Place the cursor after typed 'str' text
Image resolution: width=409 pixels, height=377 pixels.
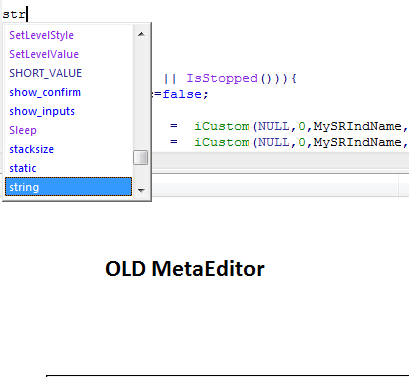coord(27,15)
